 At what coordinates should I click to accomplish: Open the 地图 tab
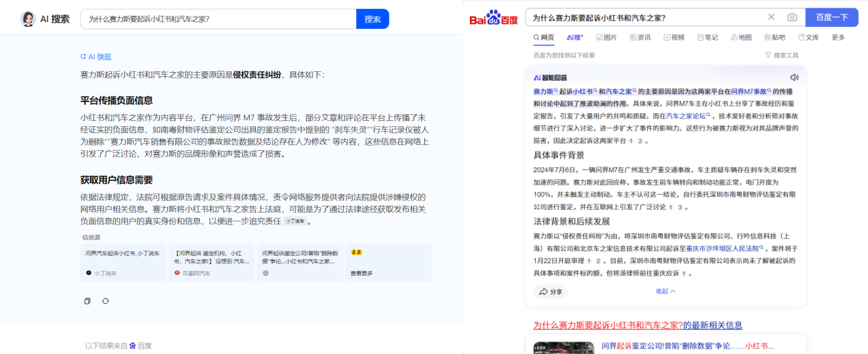coord(741,37)
